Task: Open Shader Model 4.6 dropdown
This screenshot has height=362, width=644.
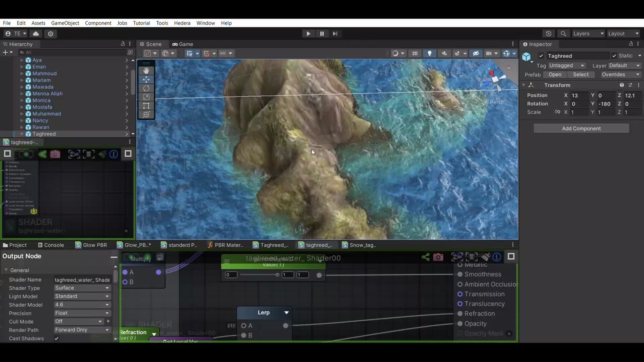Action: point(82,305)
